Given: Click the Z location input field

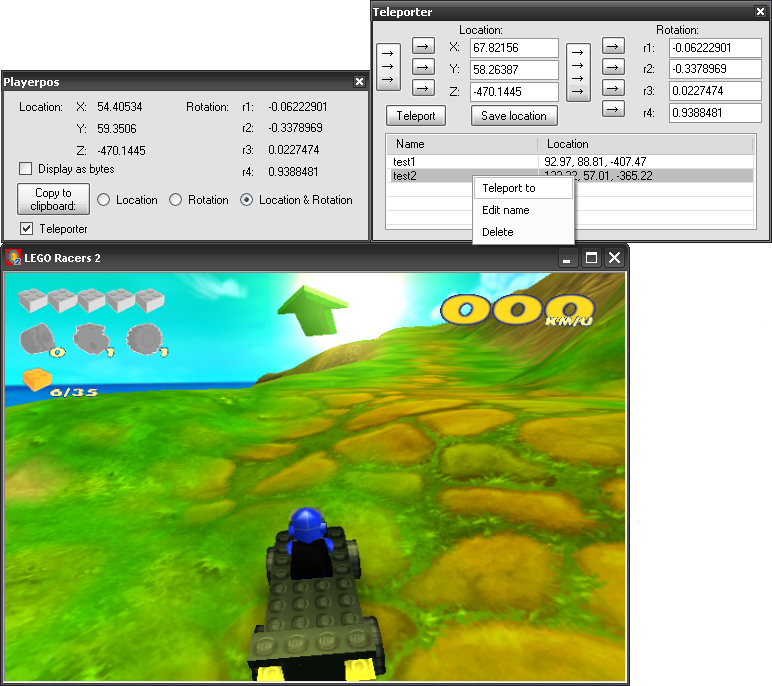Looking at the screenshot, I should [514, 92].
